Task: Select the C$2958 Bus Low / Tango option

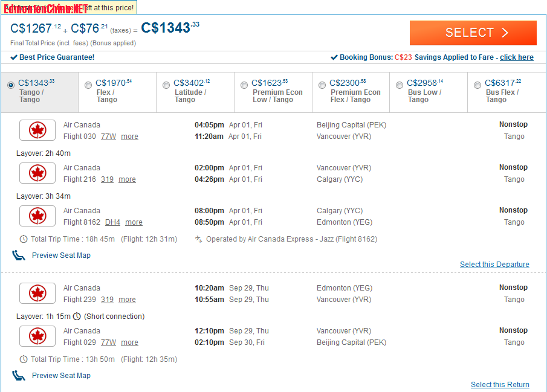Action: pos(399,85)
